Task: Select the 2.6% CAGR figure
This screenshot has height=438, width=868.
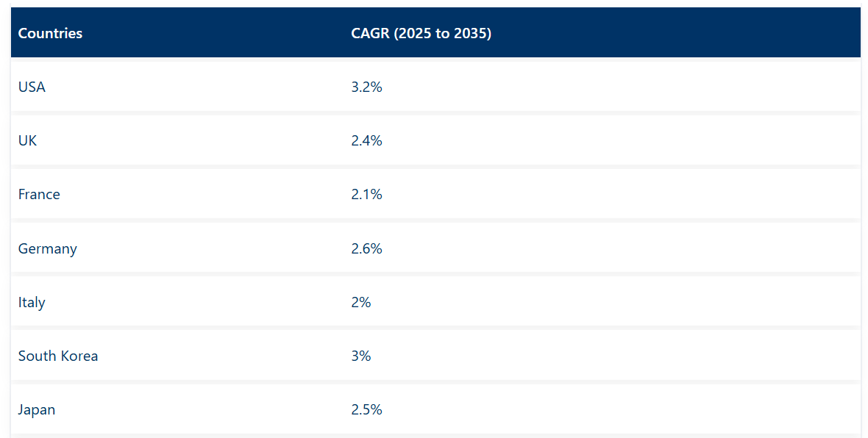Action: tap(366, 248)
